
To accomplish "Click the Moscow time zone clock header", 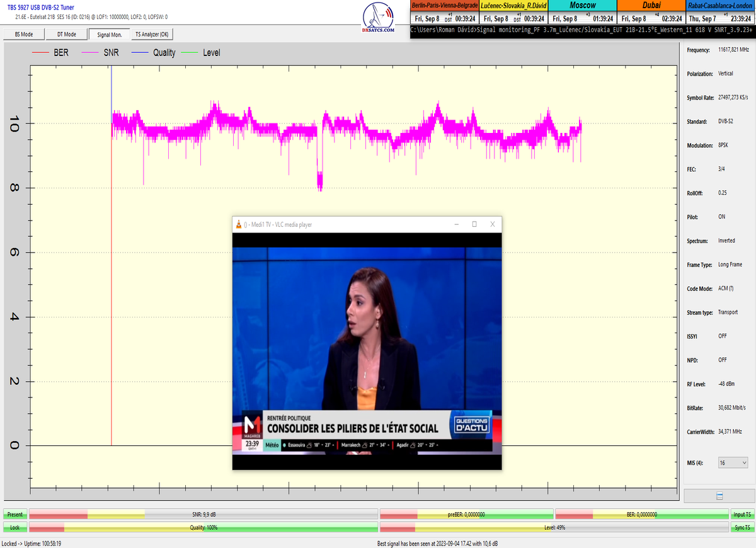I will coord(582,5).
